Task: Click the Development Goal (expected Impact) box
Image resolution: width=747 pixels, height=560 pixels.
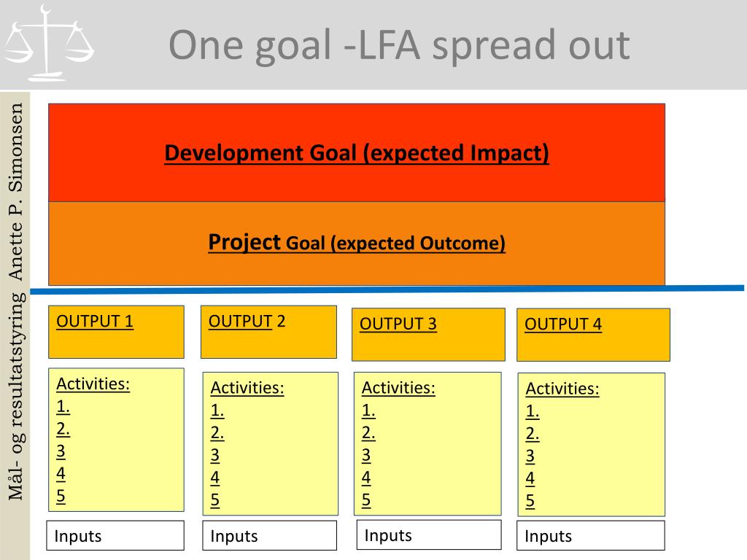Action: coord(356,152)
